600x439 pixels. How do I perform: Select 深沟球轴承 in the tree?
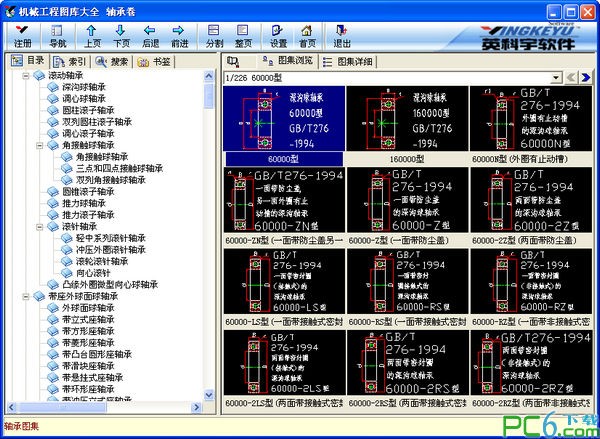(x=83, y=88)
